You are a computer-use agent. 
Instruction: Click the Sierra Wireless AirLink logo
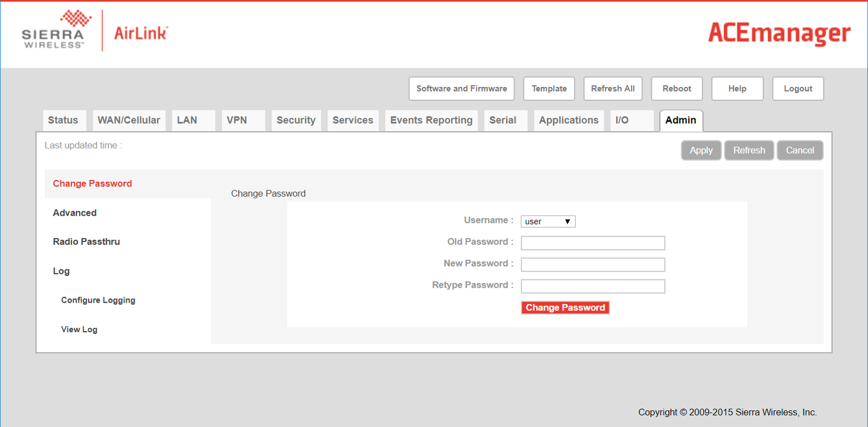point(95,31)
